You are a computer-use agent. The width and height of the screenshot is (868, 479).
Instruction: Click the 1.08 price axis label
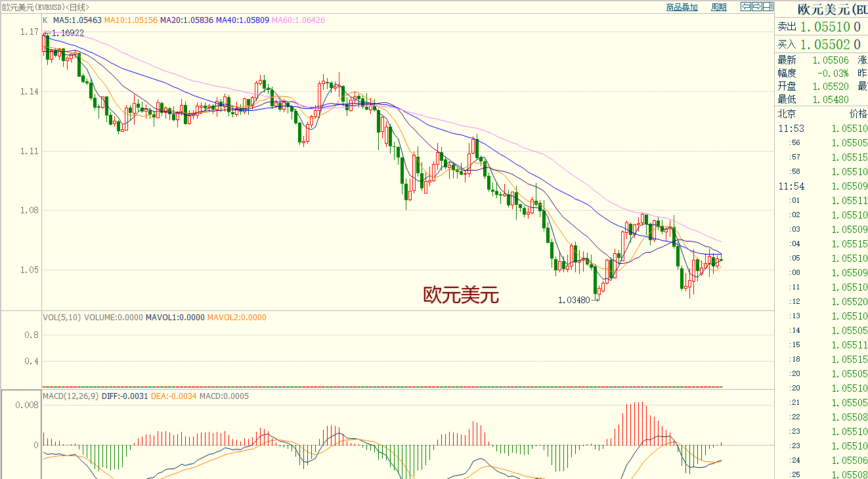coord(29,211)
